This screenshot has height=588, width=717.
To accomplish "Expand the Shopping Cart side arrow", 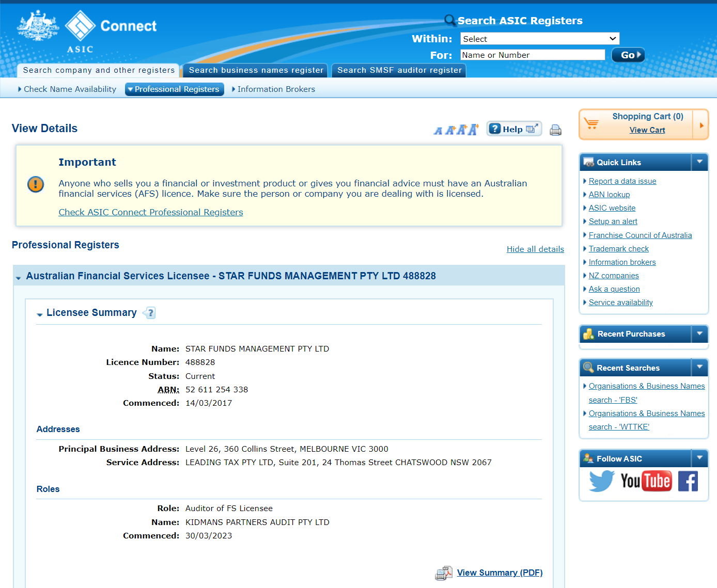I will (702, 125).
